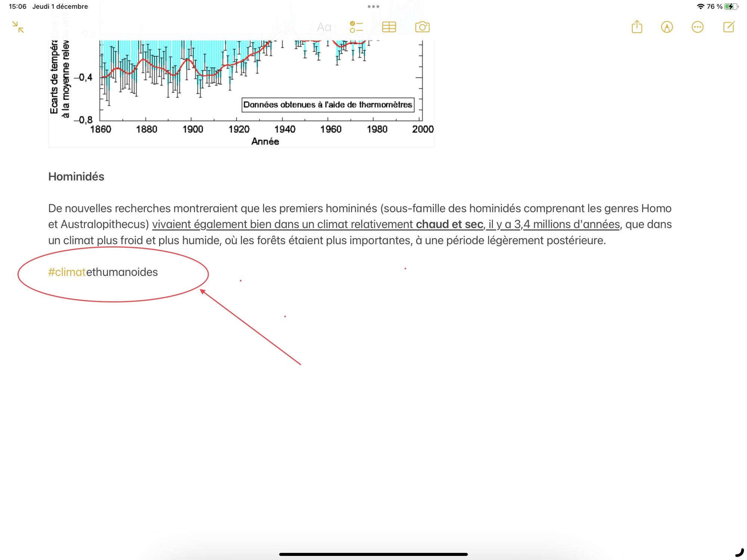The width and height of the screenshot is (747, 560).
Task: Click the bold text "chaud et sec"
Action: (x=449, y=224)
